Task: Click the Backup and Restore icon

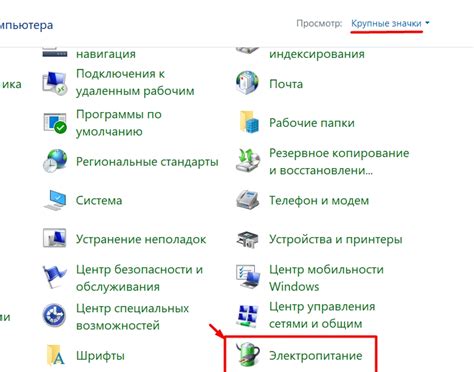Action: tap(247, 160)
